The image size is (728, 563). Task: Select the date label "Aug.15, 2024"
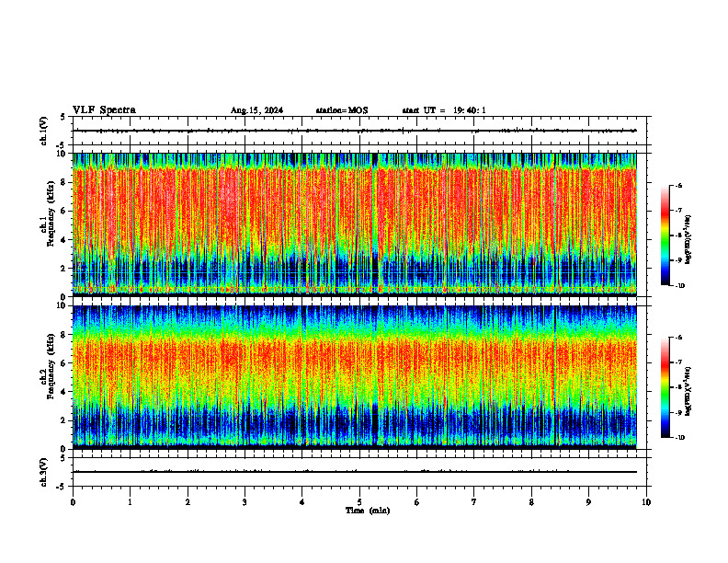[x=256, y=110]
